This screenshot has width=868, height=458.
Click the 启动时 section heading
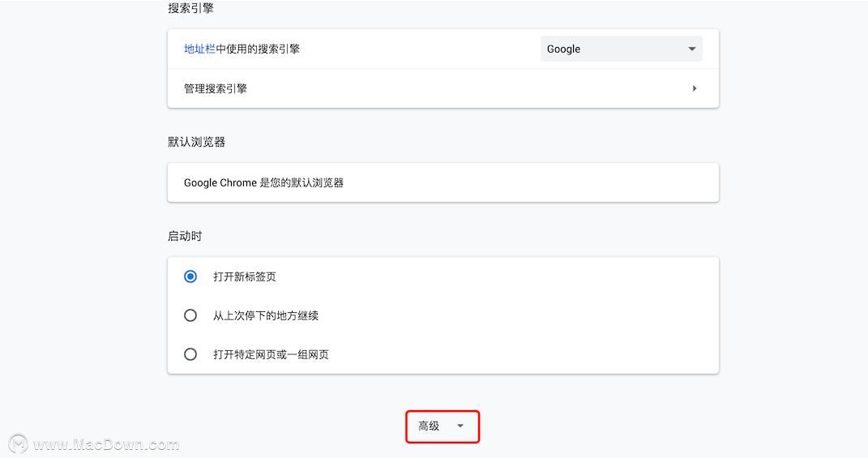pos(185,236)
